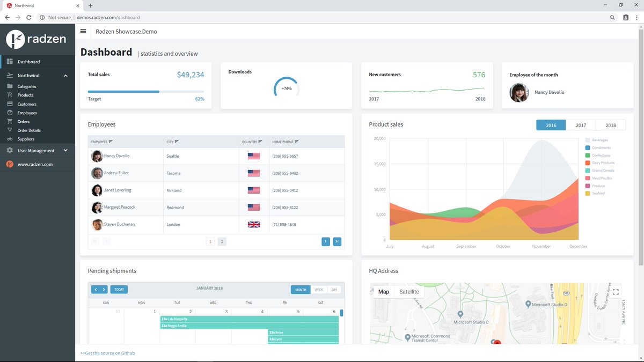Sort by Home Phone column icon
The width and height of the screenshot is (644, 362).
point(297,142)
